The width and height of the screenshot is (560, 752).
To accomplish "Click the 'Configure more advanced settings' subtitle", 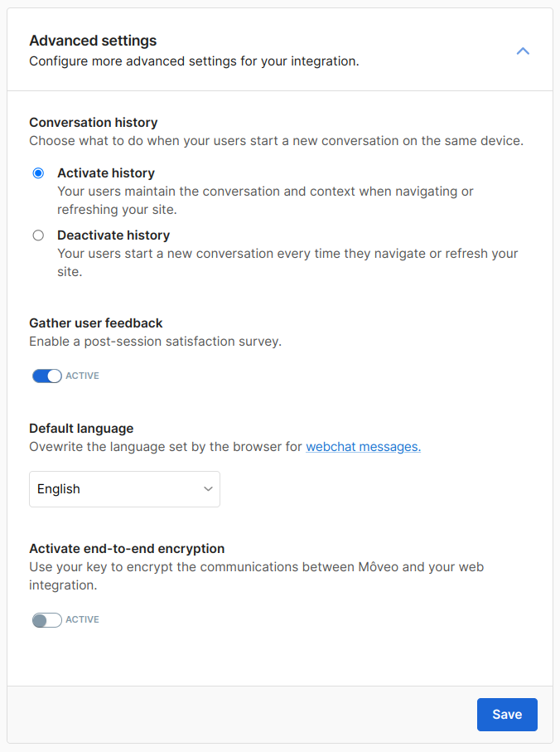I will (x=194, y=61).
